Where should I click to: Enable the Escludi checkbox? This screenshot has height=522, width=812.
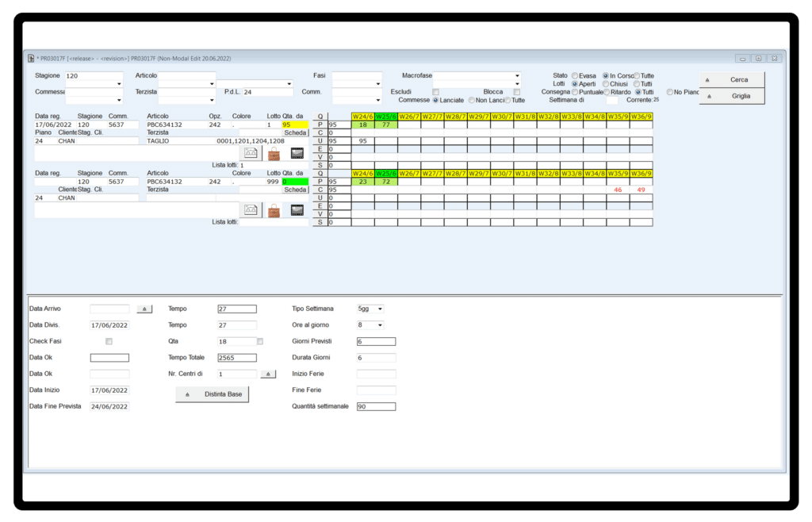pyautogui.click(x=435, y=92)
